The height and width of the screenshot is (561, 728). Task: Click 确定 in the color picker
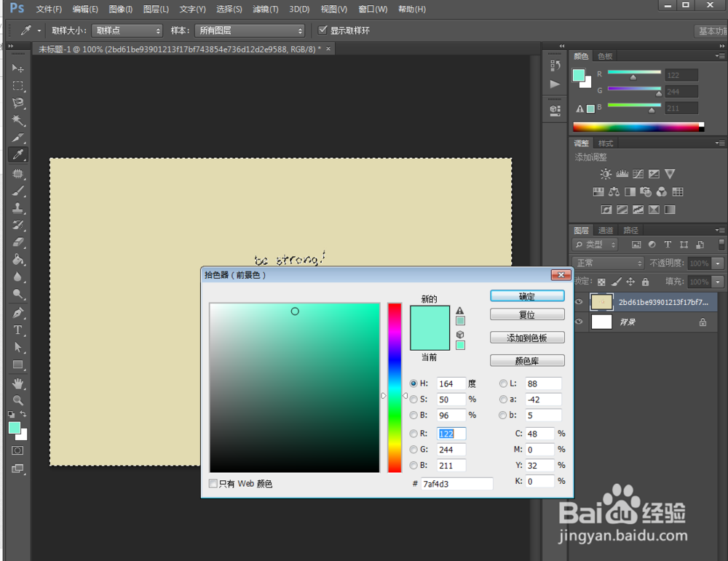point(527,296)
